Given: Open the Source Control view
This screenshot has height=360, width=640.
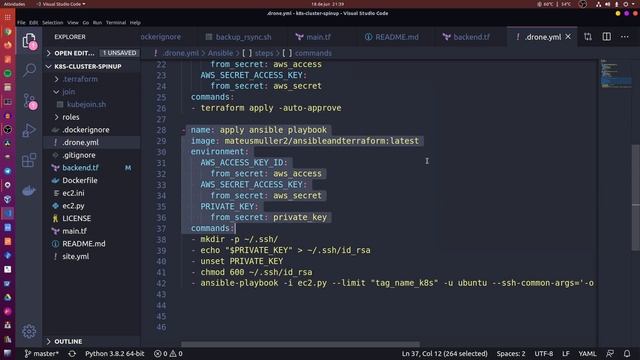Looking at the screenshot, I should pos(29,101).
